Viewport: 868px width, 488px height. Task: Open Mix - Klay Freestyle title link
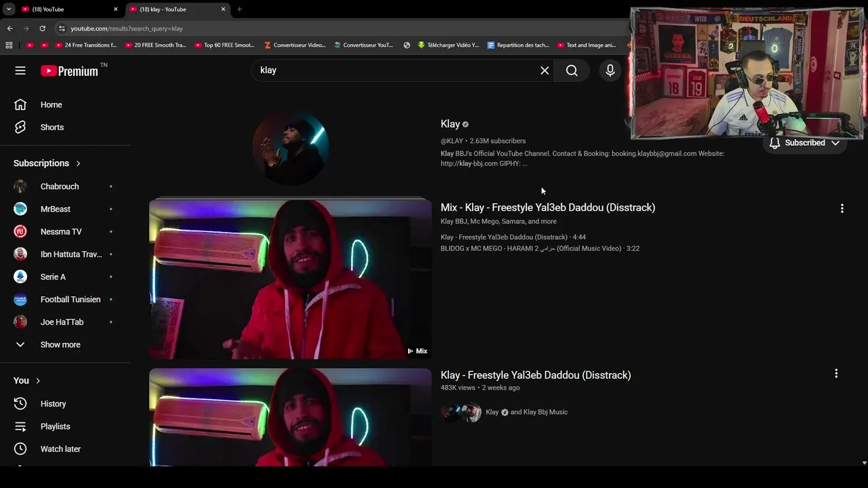click(548, 207)
